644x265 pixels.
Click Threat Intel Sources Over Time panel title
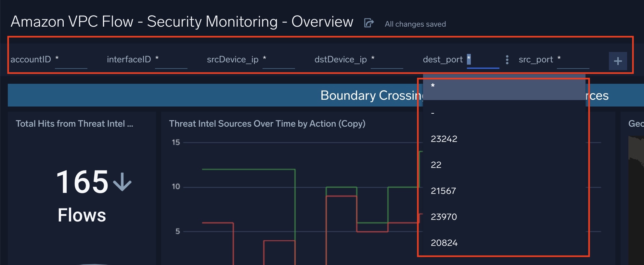point(267,123)
